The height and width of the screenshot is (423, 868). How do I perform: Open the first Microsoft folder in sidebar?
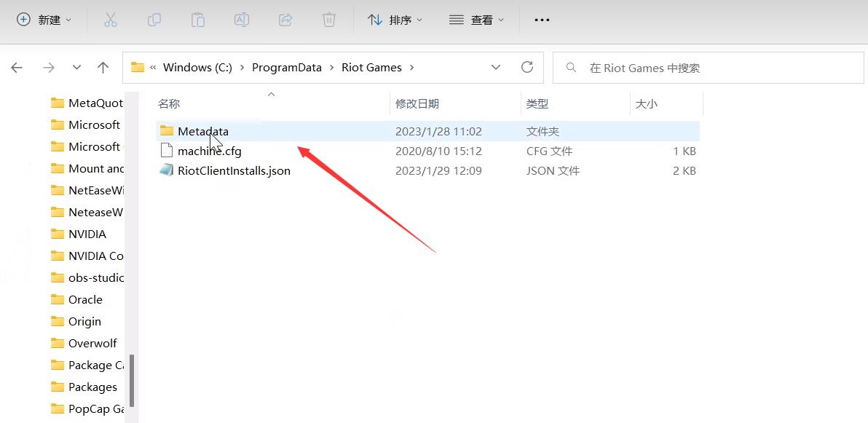[87, 124]
